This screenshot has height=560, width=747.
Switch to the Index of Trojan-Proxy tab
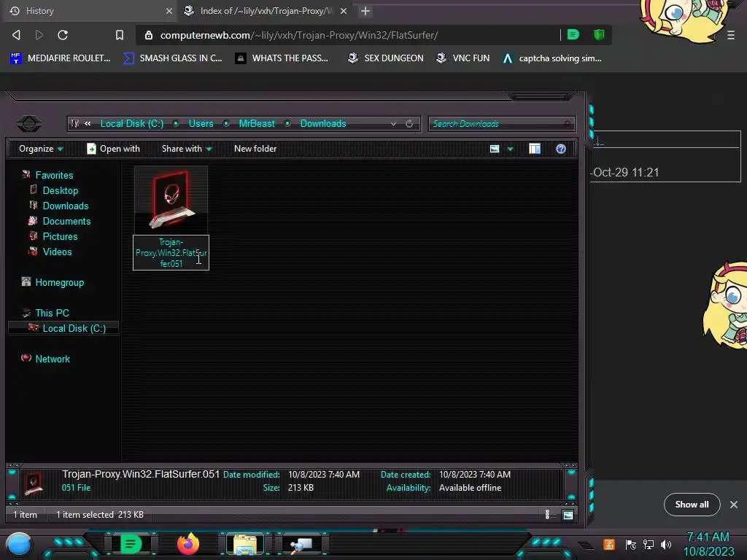click(265, 10)
